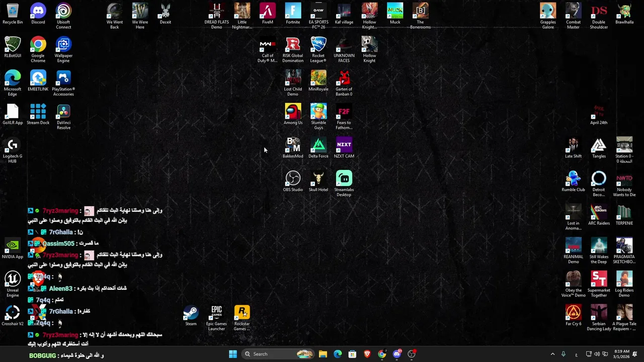Viewport: 644px width, 362px height.
Task: Select the We Went Back game icon
Action: coord(115,16)
